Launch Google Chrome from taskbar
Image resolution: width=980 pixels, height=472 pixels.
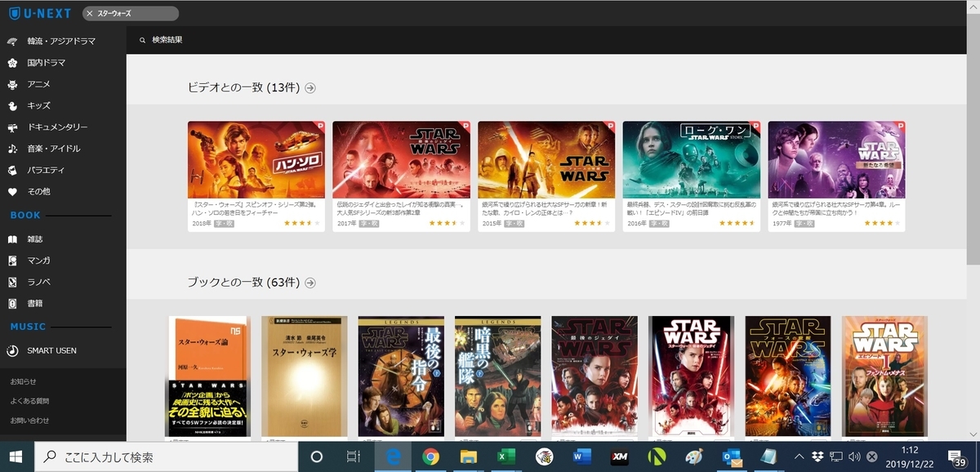coord(431,456)
